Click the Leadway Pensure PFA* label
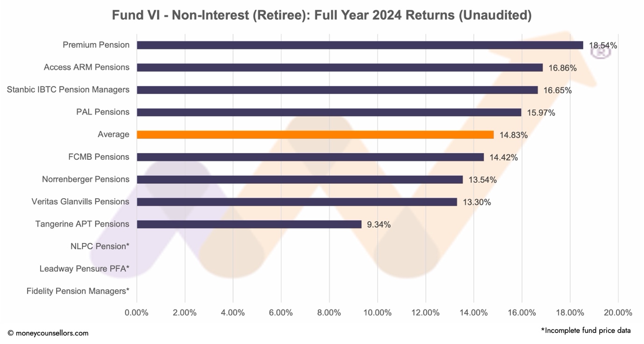 84,269
